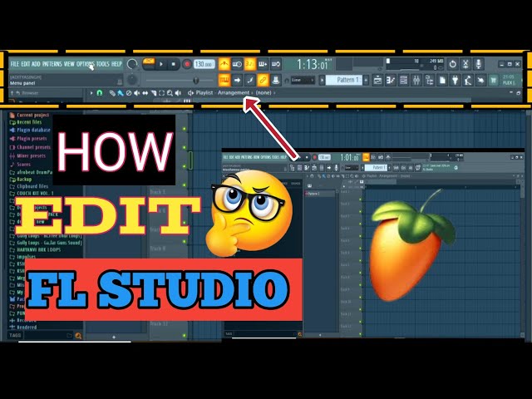Open the shopping cart content library

[x=493, y=81]
